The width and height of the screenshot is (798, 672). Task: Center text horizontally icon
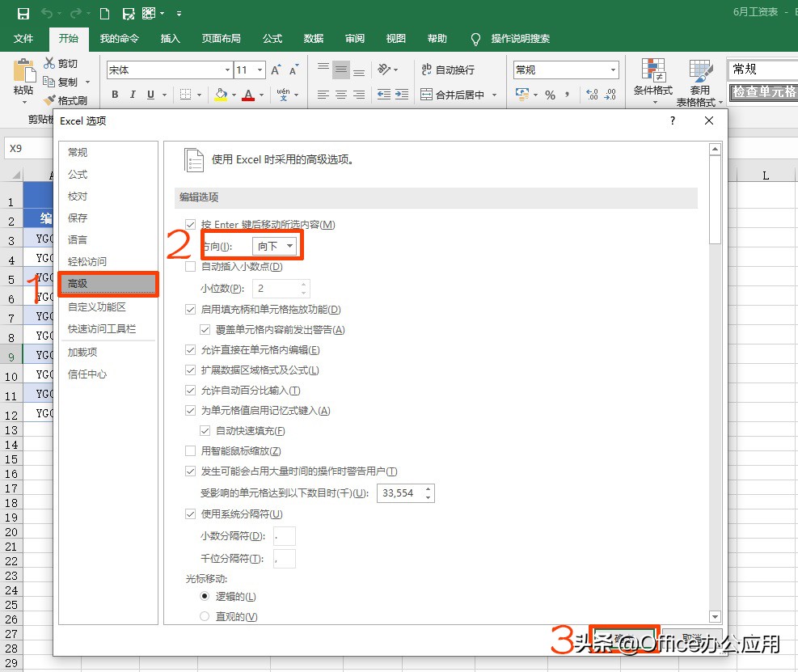341,95
